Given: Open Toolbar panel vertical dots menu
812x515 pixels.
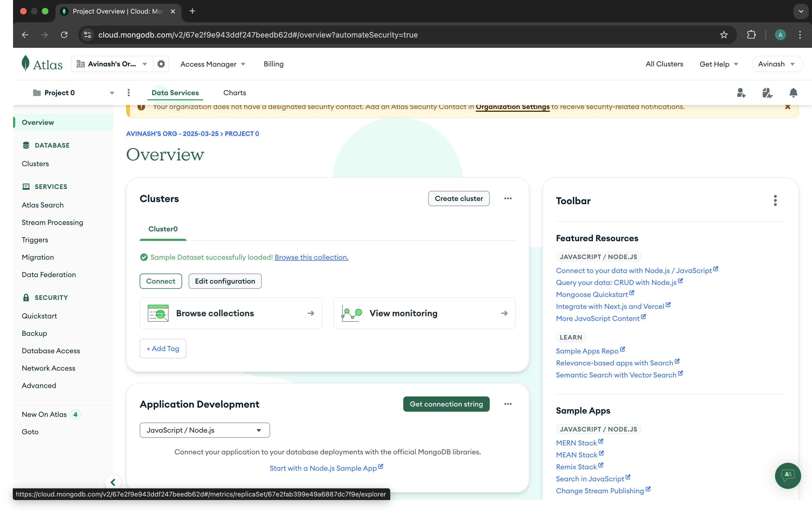Looking at the screenshot, I should [775, 200].
